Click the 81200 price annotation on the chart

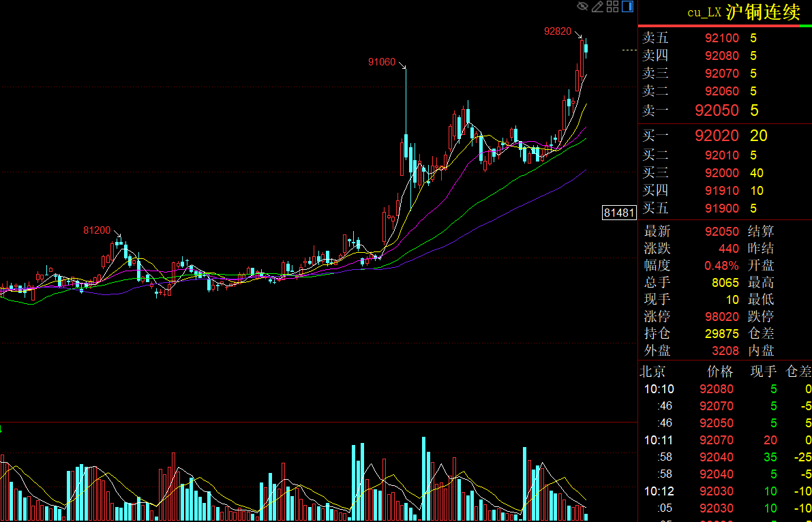[x=97, y=230]
